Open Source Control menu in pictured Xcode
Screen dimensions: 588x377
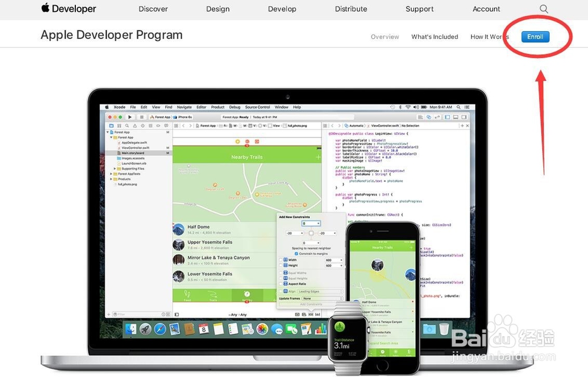(258, 107)
